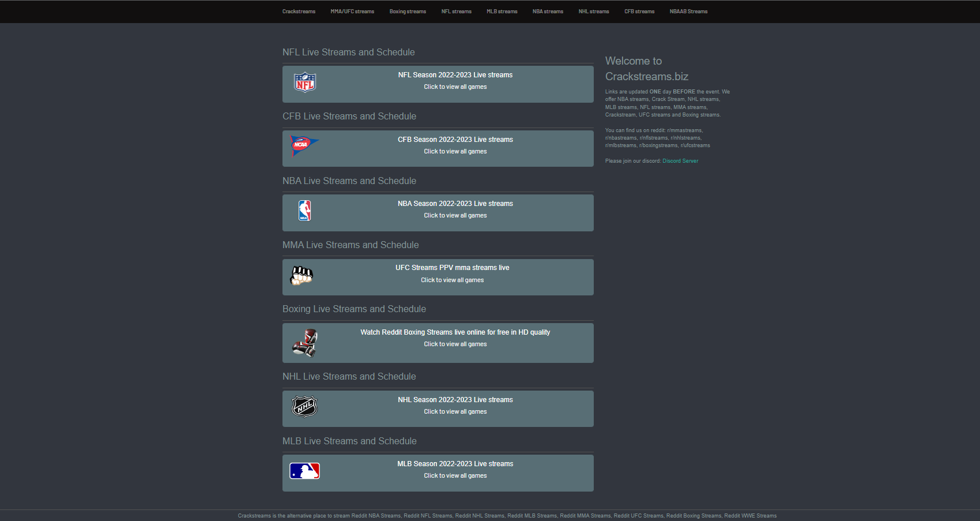980x521 pixels.
Task: Click 'Click to view all games' under UFC
Action: tap(453, 280)
